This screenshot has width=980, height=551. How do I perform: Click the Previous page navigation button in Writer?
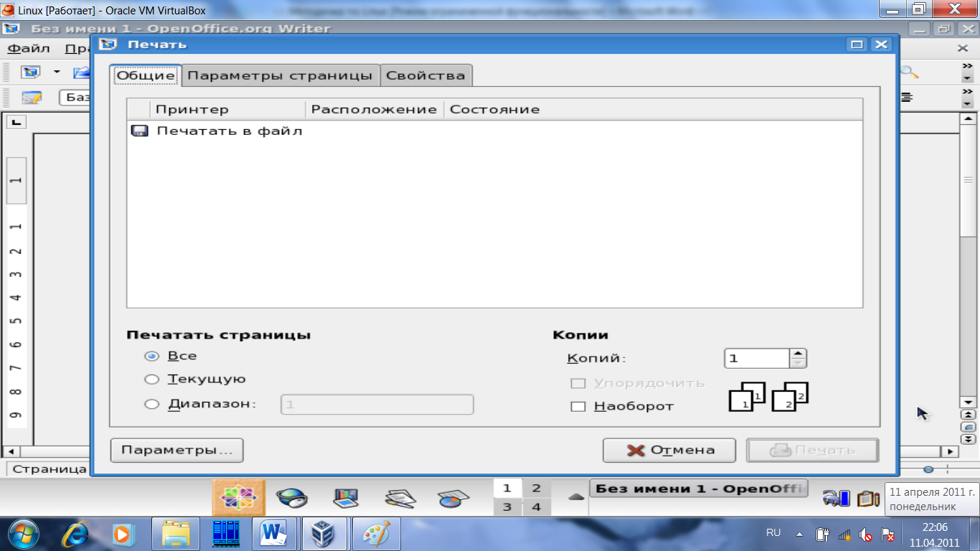[x=968, y=415]
